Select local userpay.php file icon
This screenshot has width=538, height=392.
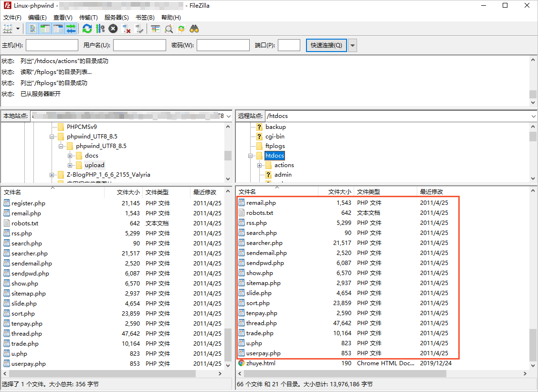pyautogui.click(x=7, y=363)
